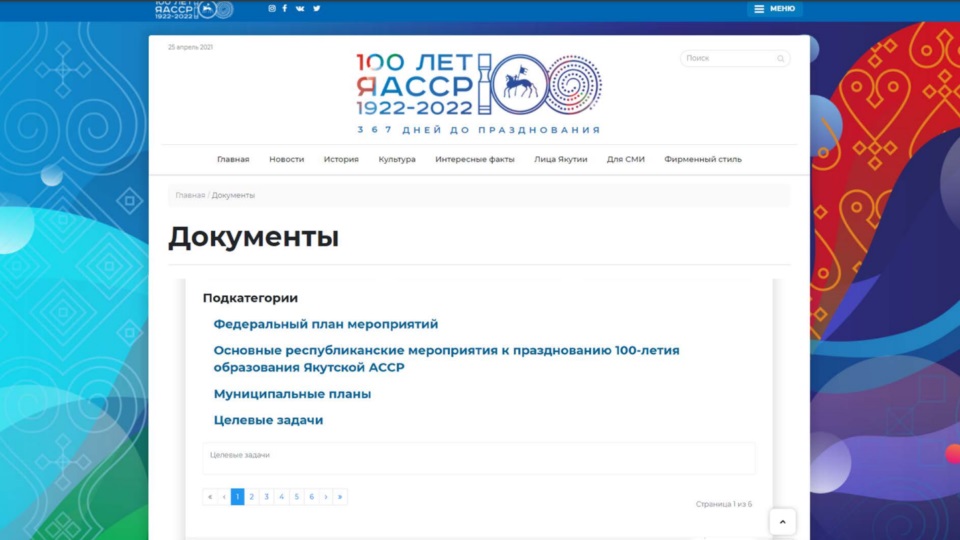Click the small top-bar ЯАССР logo
This screenshot has width=960, height=540.
click(x=194, y=9)
